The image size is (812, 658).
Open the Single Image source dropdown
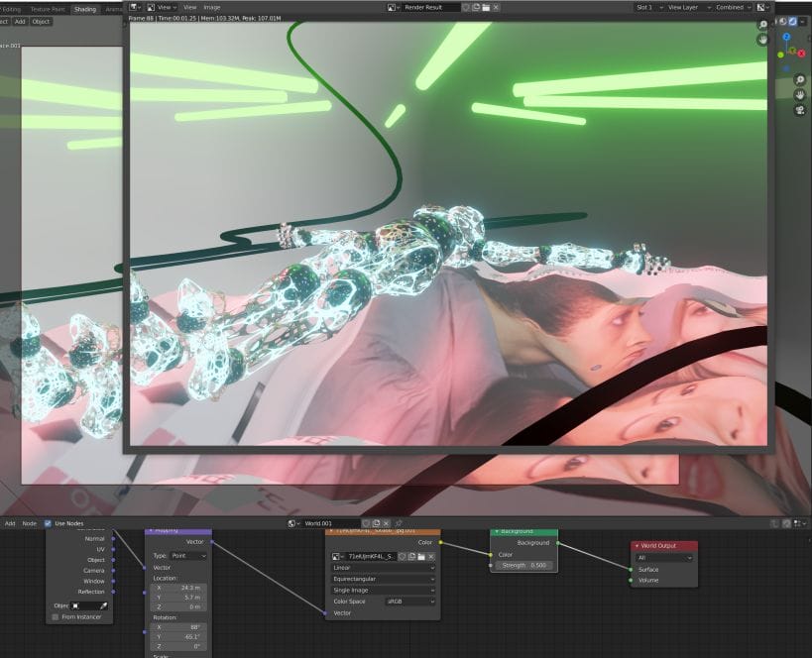[x=383, y=591]
